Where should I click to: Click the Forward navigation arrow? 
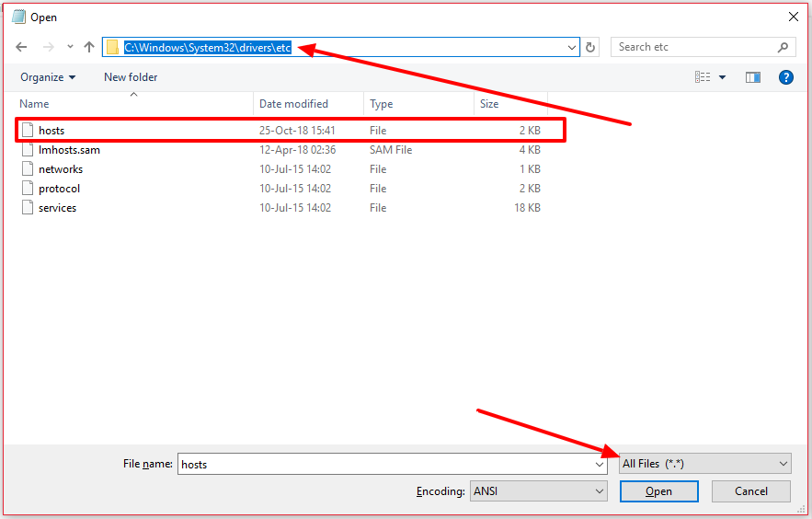48,47
